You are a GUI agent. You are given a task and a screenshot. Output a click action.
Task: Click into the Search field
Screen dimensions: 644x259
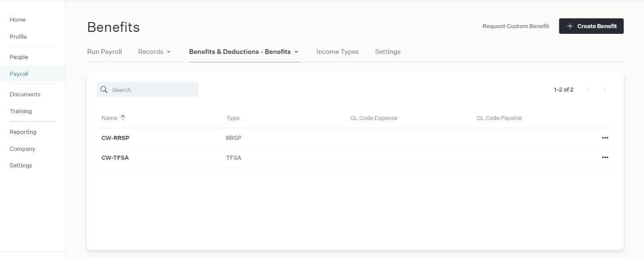pos(147,89)
